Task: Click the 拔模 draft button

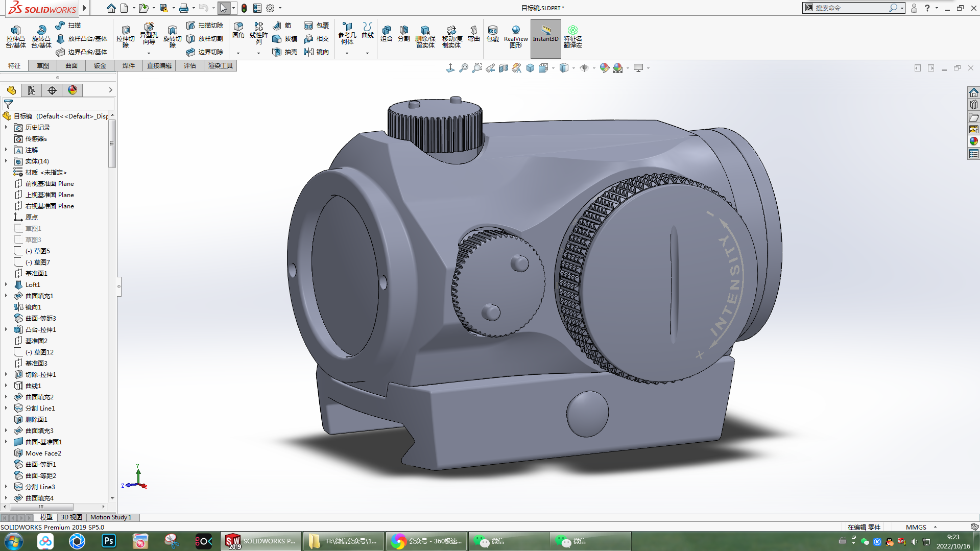Action: pyautogui.click(x=285, y=39)
